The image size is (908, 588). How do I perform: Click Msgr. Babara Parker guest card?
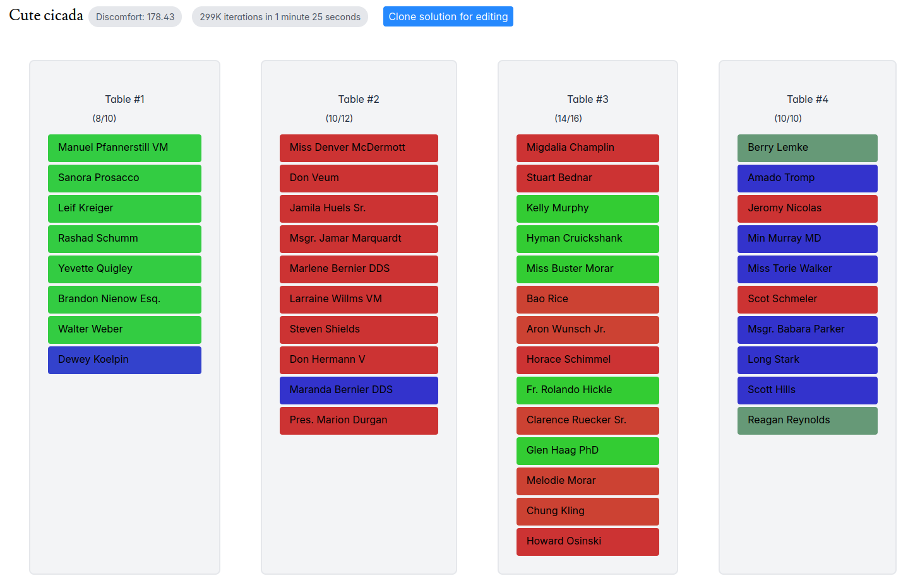click(x=807, y=329)
